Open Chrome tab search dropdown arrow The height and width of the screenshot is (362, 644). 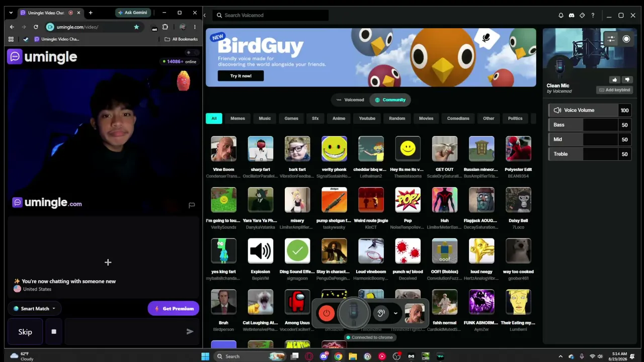(11, 13)
